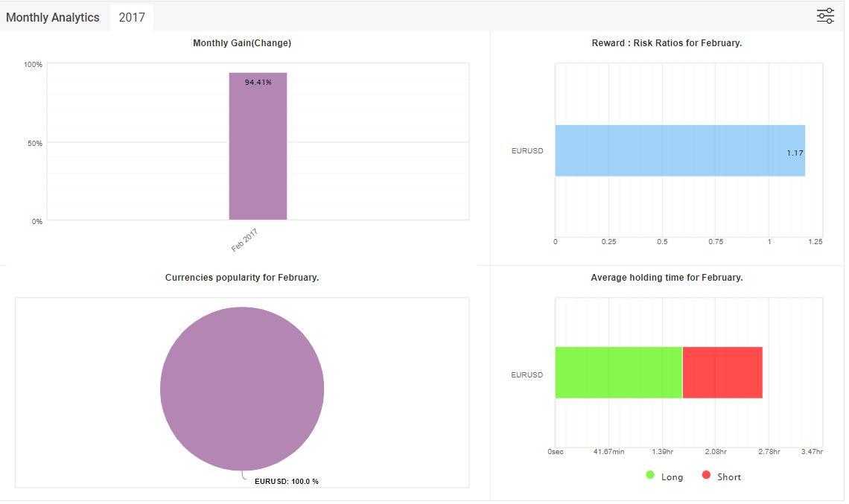The width and height of the screenshot is (849, 504).
Task: Open the chart filter settings sliders icon
Action: pos(825,16)
